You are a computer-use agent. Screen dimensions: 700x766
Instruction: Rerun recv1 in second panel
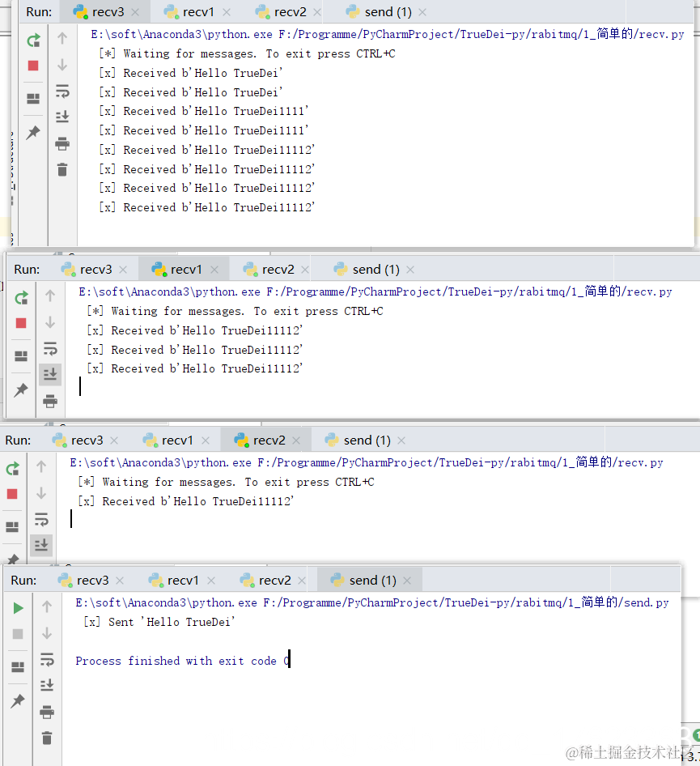[21, 298]
